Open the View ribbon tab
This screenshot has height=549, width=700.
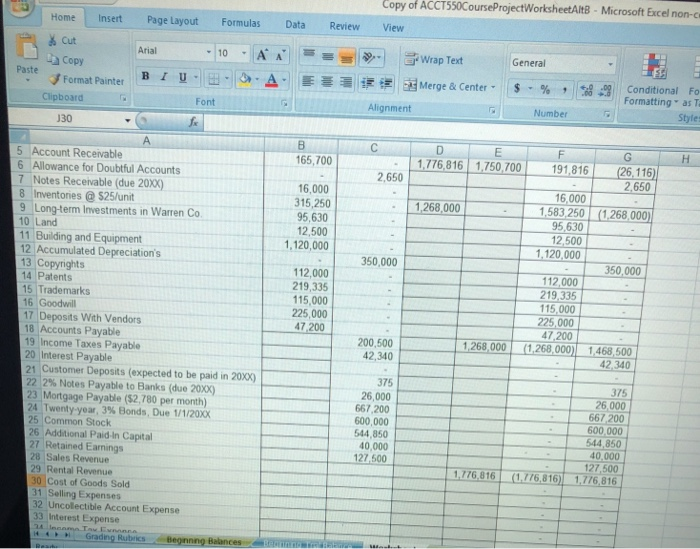tap(393, 28)
